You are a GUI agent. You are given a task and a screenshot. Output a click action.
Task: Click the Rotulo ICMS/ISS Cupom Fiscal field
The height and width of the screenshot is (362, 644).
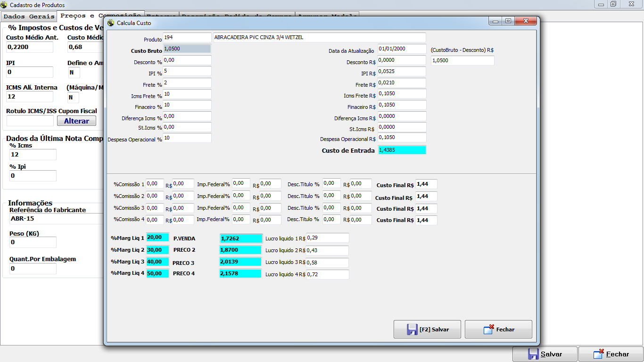point(30,121)
